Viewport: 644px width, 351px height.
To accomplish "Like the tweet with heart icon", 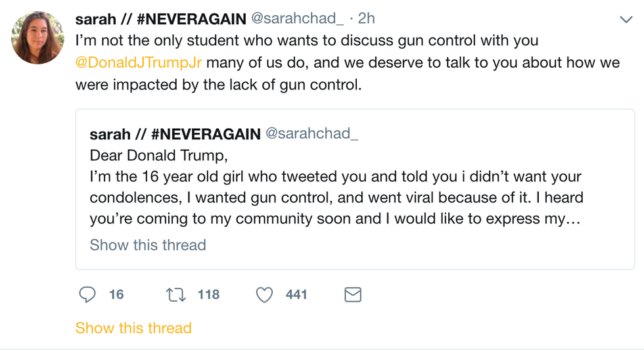I will (264, 294).
